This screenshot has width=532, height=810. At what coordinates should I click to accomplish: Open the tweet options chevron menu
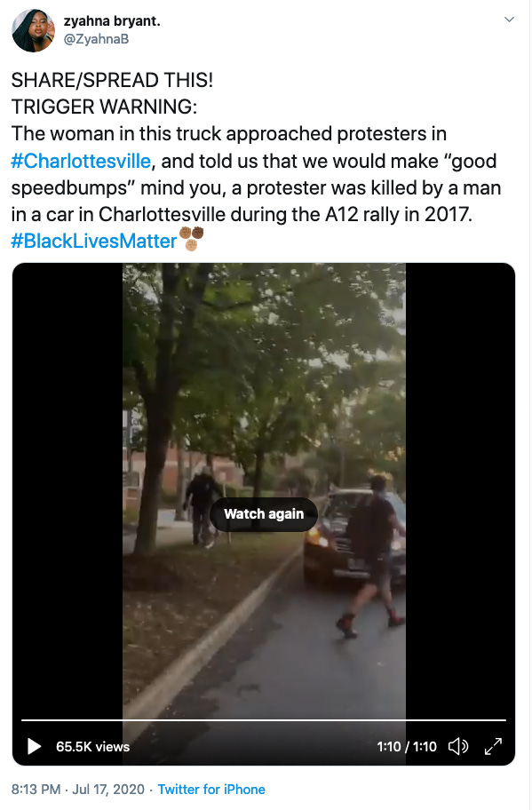[509, 20]
